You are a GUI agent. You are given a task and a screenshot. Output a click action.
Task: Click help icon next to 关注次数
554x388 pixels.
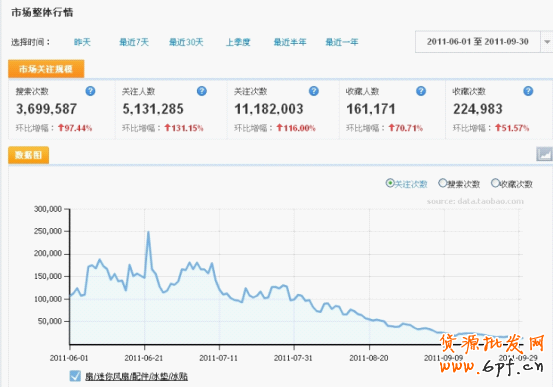(314, 91)
